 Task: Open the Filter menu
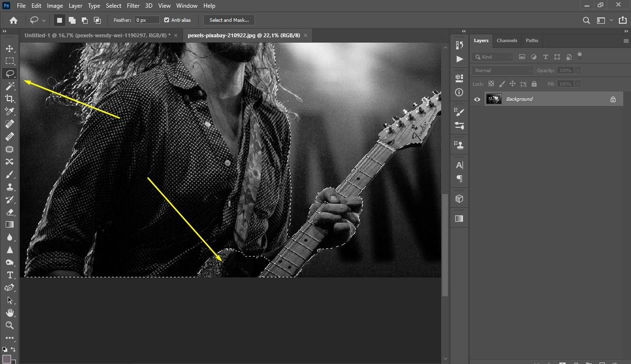(133, 6)
